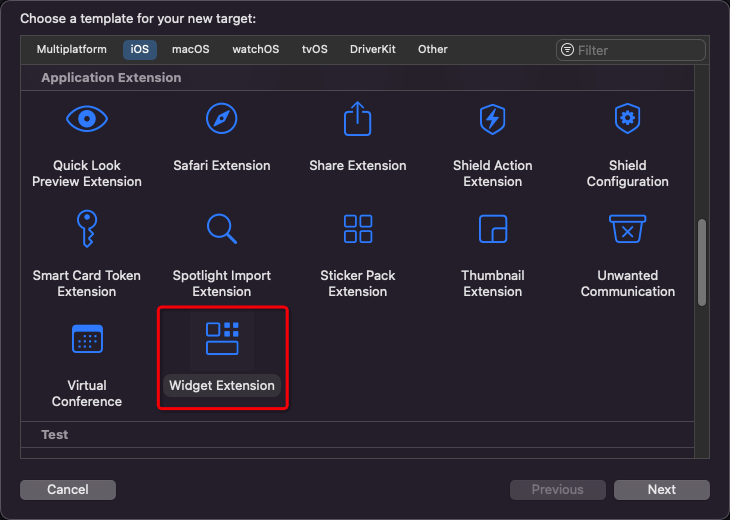Click the Widget Extension label
Image resolution: width=730 pixels, height=520 pixels.
[222, 385]
